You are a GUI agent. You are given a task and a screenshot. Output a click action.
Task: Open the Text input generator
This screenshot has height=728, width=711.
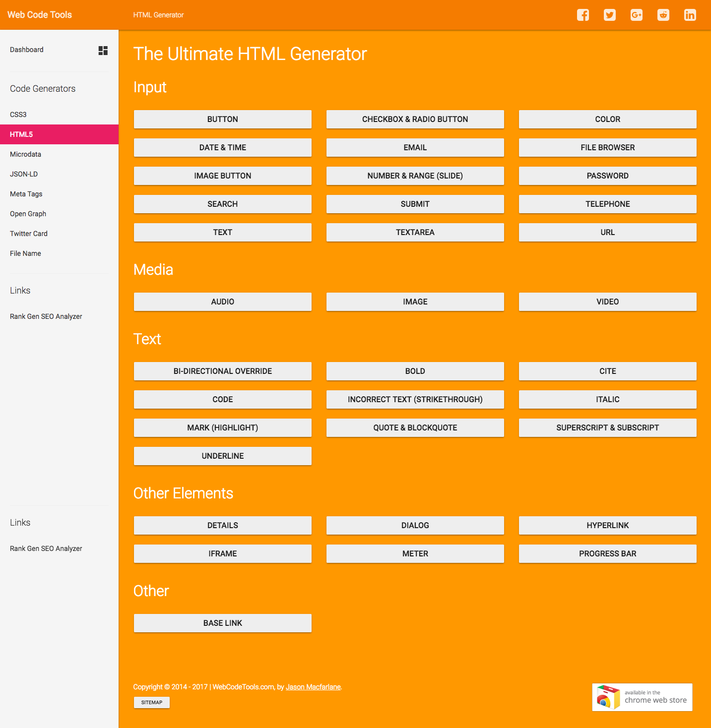click(223, 232)
